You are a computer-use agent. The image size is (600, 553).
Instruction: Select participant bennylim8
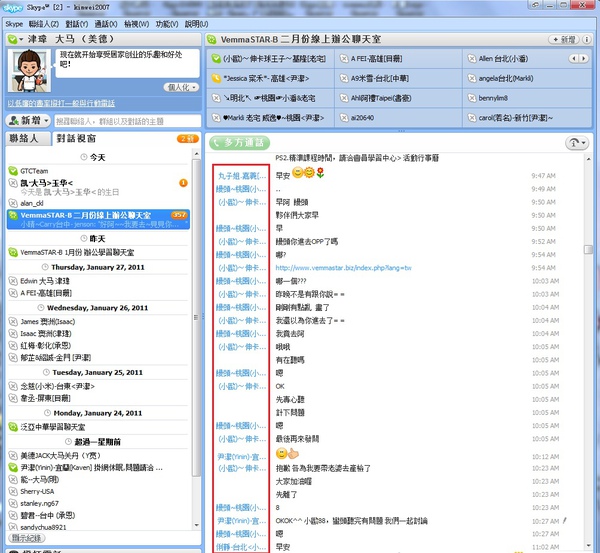(527, 98)
